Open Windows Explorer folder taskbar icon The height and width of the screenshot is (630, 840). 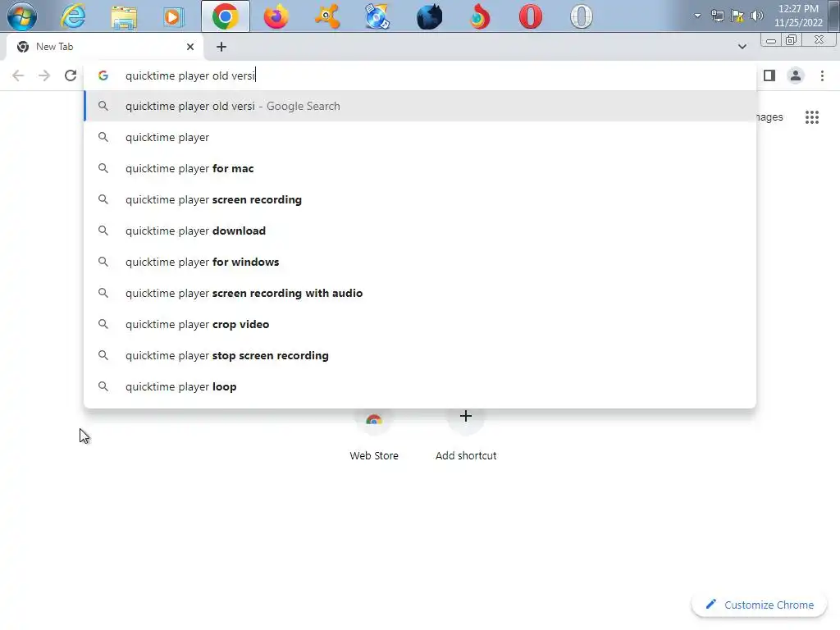point(124,16)
